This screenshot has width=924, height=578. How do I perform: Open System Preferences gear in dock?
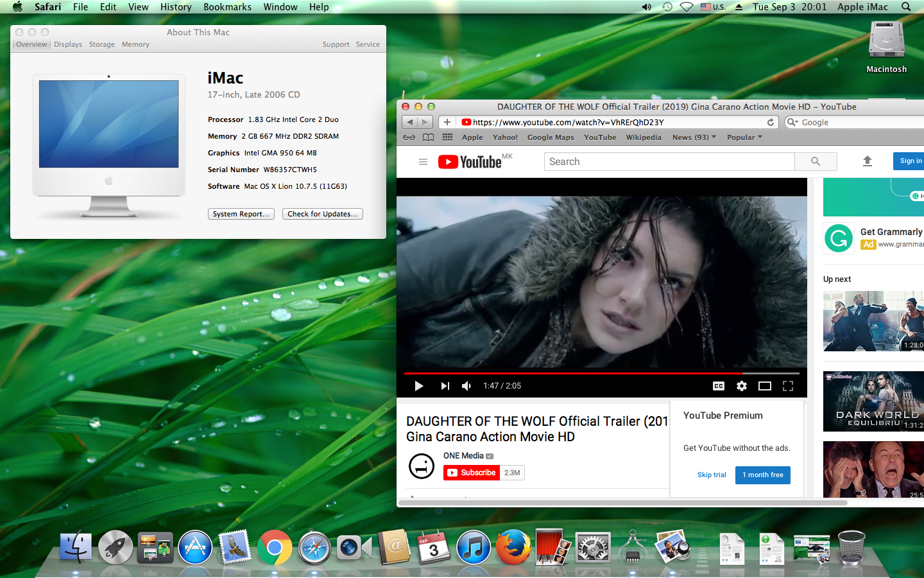593,547
